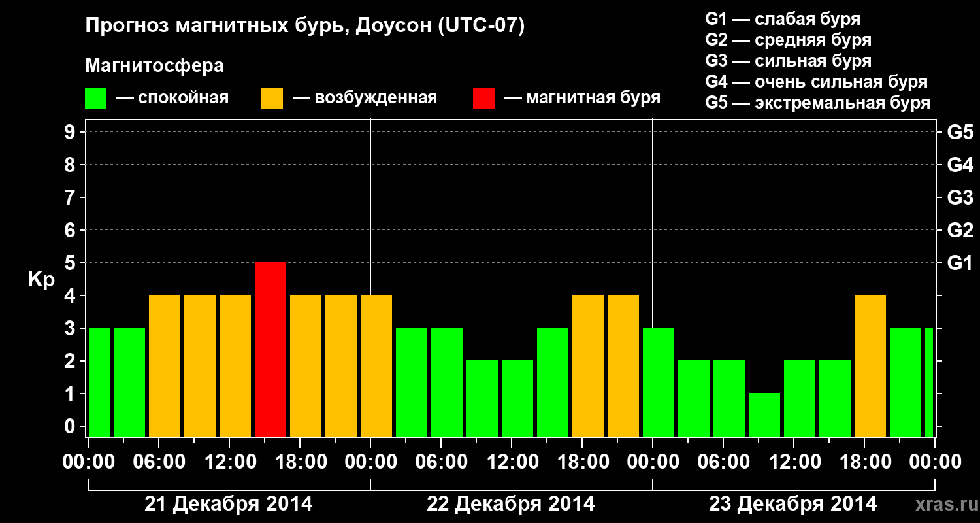Click the 12:00 time label for 21 Декабря
This screenshot has height=523, width=980.
(x=229, y=462)
